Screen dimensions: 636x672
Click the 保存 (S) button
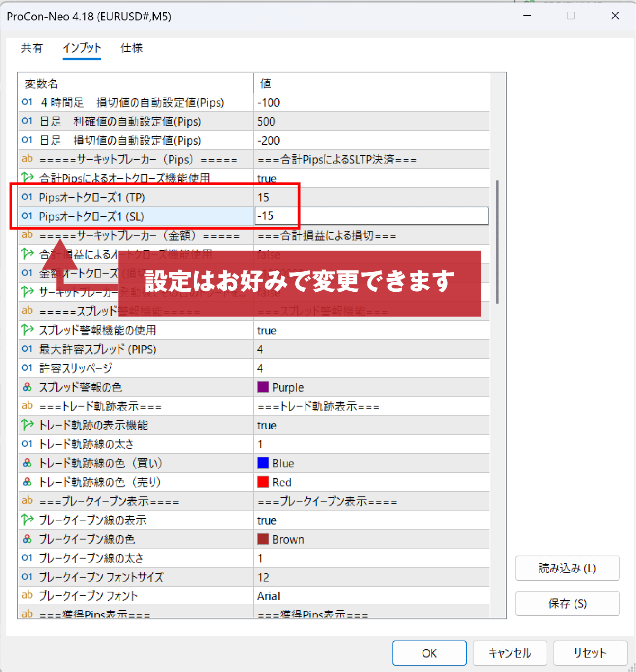click(568, 603)
